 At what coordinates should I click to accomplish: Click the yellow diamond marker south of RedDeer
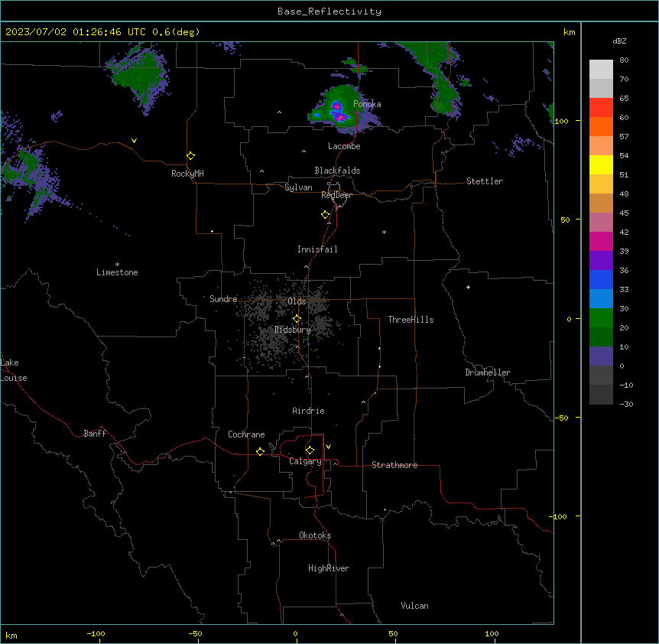click(326, 215)
